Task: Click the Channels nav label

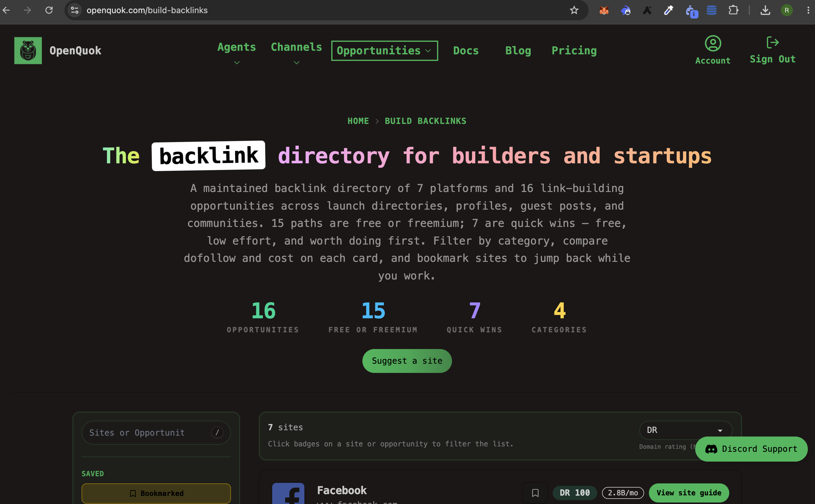Action: [296, 47]
